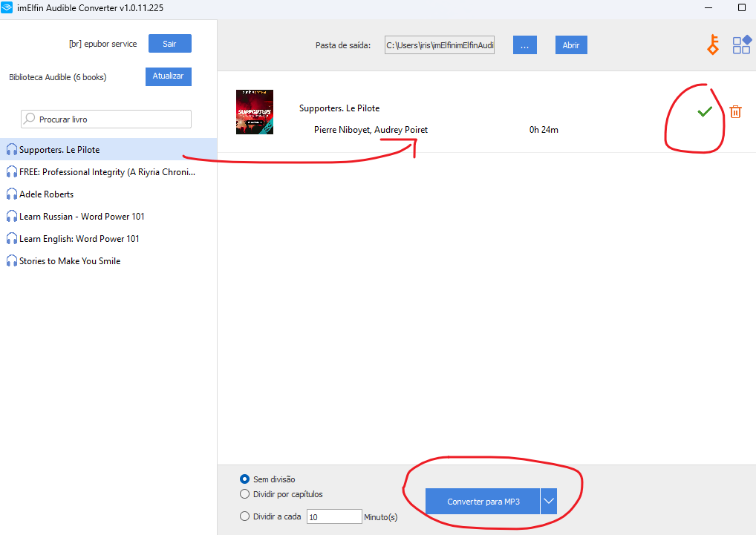
Task: Click the orange key registration icon
Action: tap(713, 45)
